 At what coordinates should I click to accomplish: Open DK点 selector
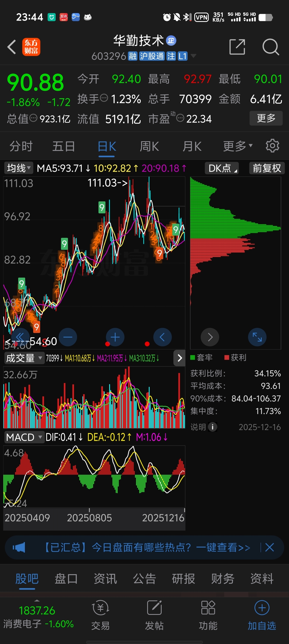coord(222,168)
